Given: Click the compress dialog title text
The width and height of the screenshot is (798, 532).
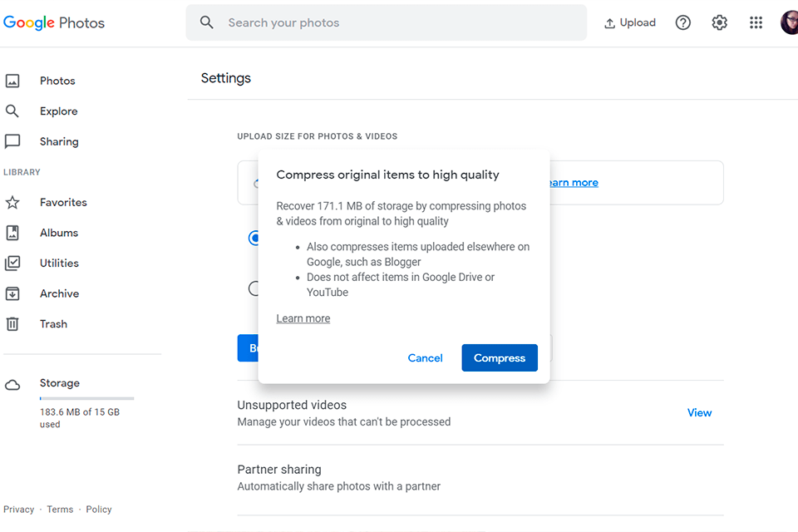Looking at the screenshot, I should coord(388,175).
